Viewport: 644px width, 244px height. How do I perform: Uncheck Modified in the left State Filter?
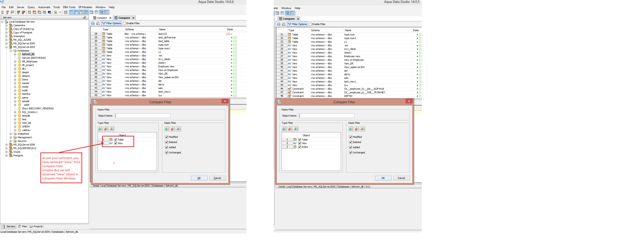[x=166, y=137]
